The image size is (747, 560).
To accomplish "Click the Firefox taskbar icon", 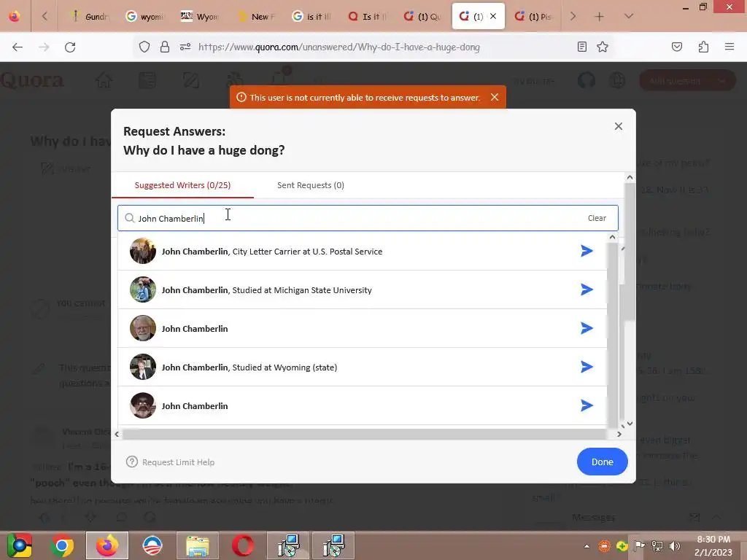I will tap(107, 545).
